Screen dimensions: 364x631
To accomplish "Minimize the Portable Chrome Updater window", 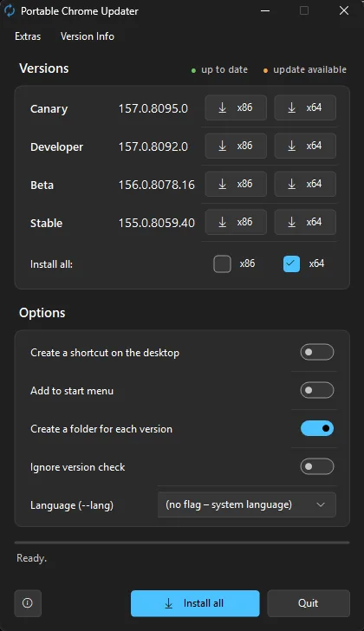I will click(265, 11).
